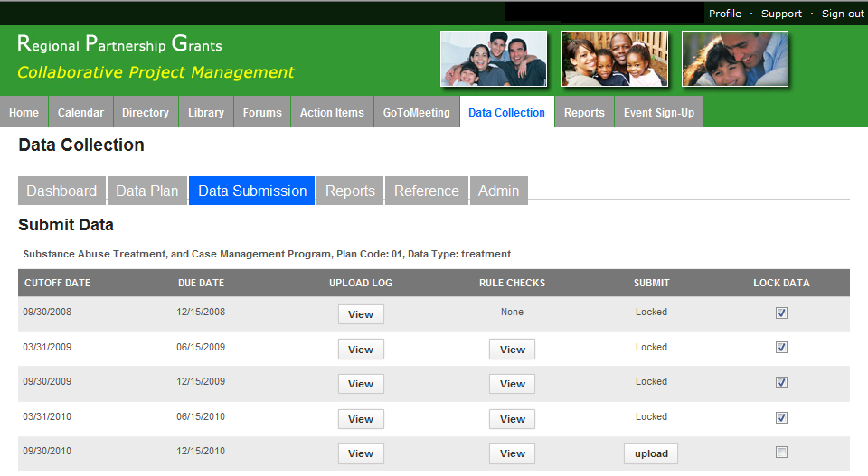Viewport: 868px width, 476px height.
Task: Go to the Home tab
Action: click(24, 112)
